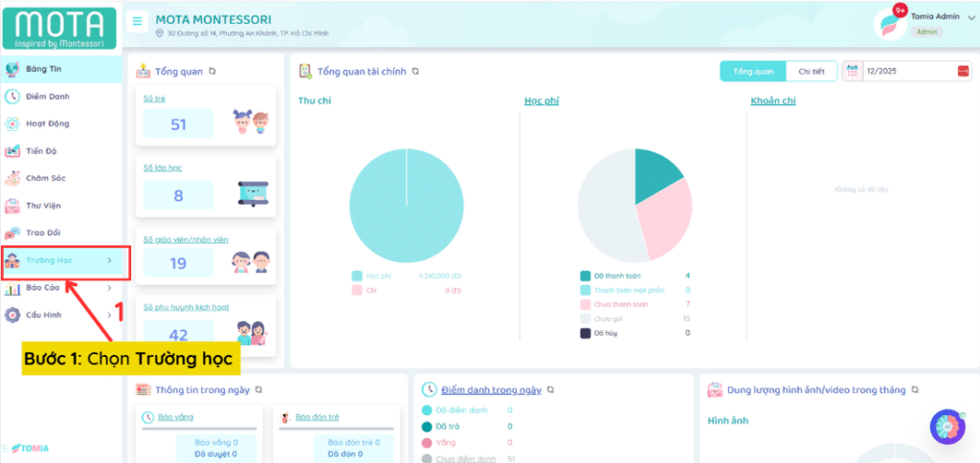
Task: Switch to the Chi tiết view toggle
Action: [x=811, y=72]
